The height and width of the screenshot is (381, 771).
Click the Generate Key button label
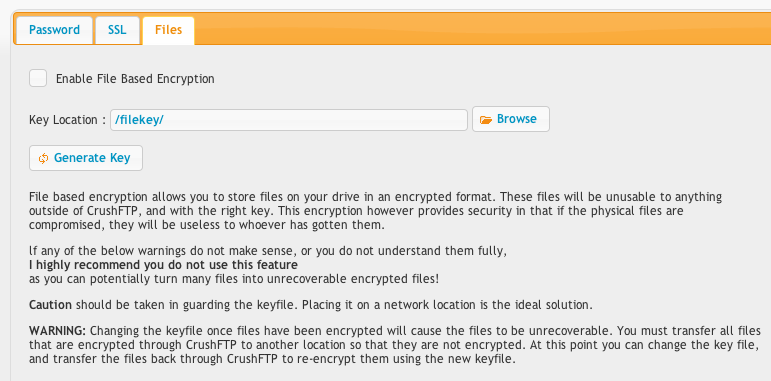(x=92, y=158)
